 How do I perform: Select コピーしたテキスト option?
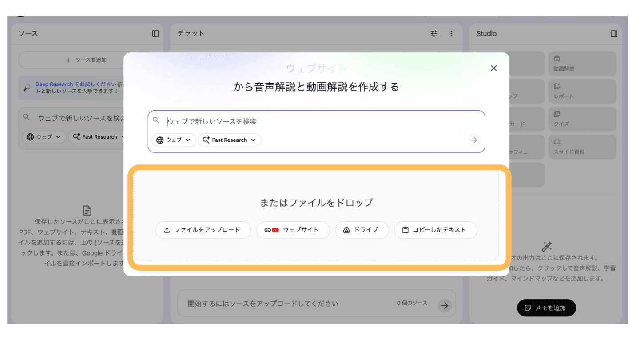click(x=435, y=230)
